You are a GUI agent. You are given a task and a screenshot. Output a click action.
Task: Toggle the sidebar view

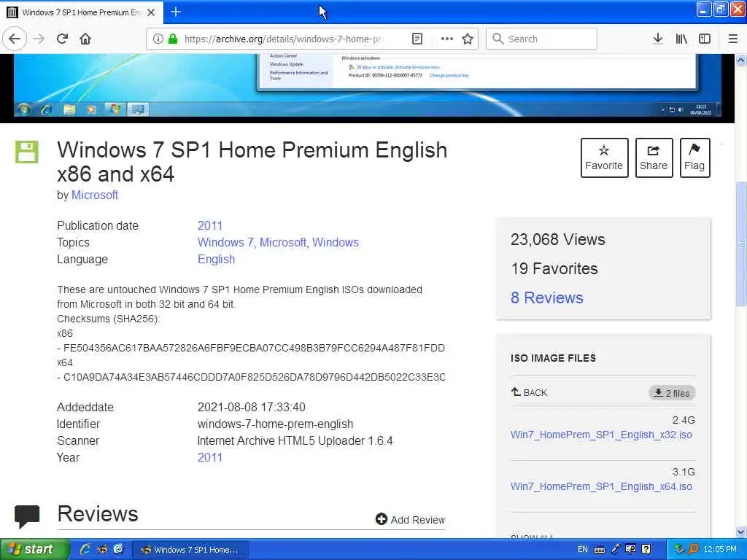pyautogui.click(x=705, y=39)
